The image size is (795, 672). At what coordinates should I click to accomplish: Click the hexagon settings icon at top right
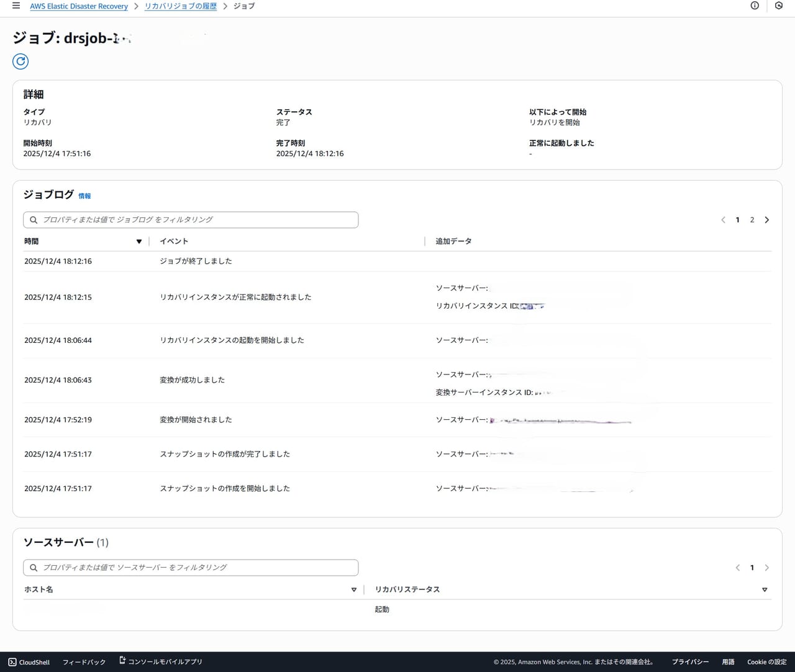[779, 6]
